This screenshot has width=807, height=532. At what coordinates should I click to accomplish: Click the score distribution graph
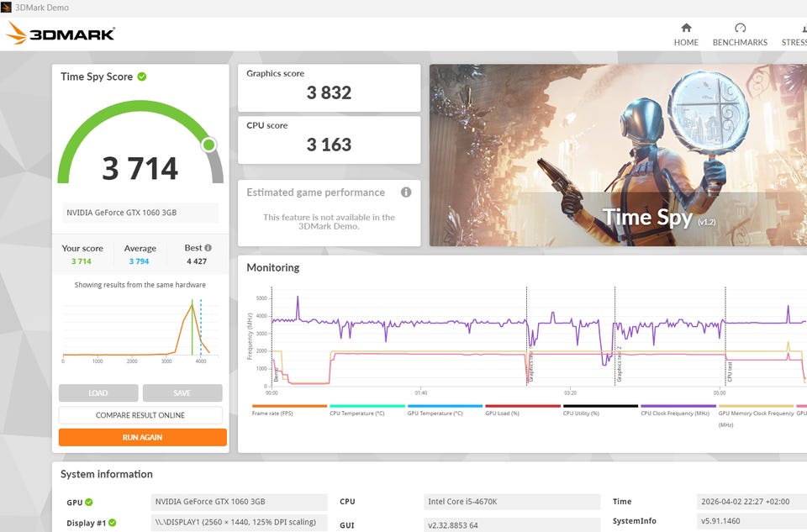click(140, 329)
